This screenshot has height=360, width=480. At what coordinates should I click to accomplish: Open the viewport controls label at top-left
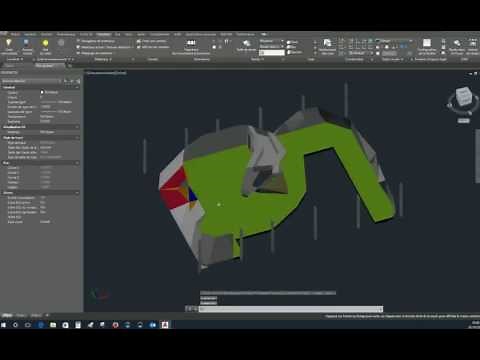(106, 73)
